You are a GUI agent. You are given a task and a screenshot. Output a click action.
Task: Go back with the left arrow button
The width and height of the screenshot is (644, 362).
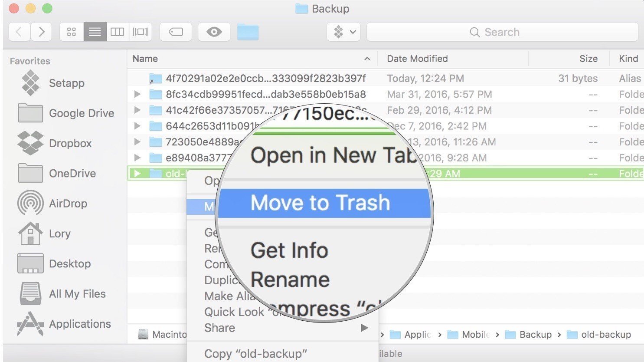coord(19,32)
